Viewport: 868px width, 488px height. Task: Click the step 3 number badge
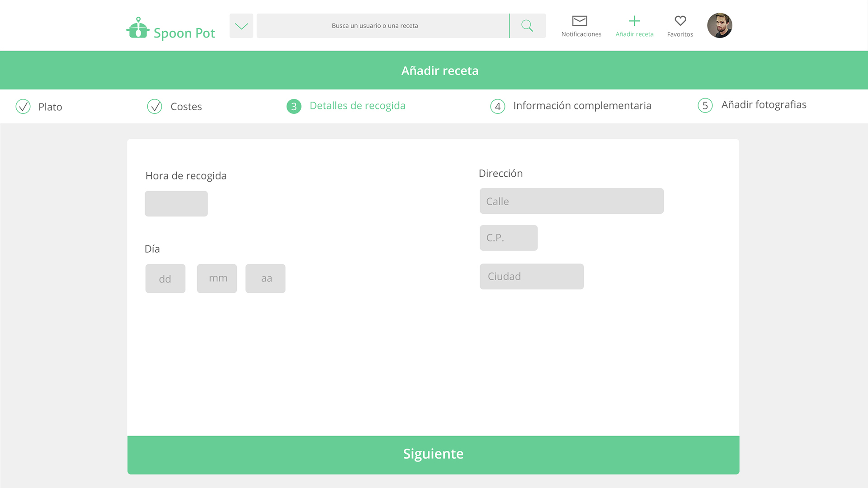coord(294,107)
